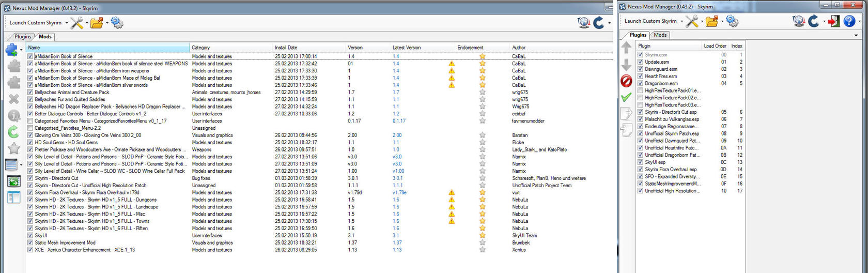Click the blue puzzle-piece Add Mod icon

[x=11, y=50]
